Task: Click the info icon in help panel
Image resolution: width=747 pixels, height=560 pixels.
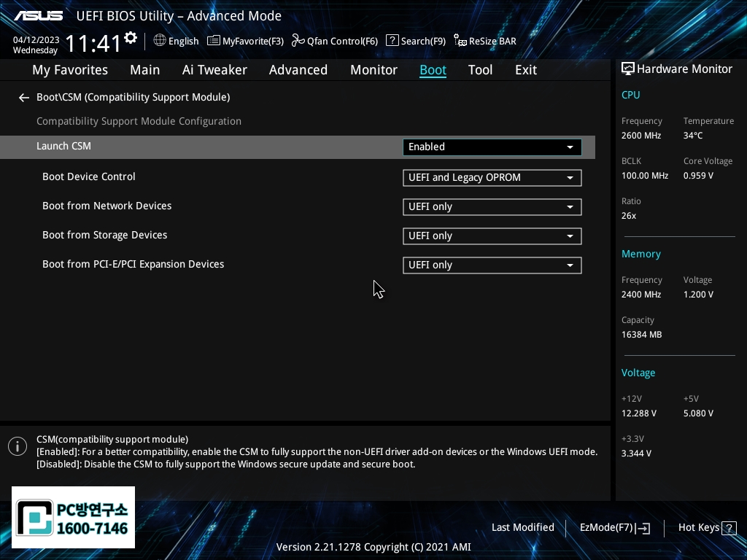Action: click(18, 446)
